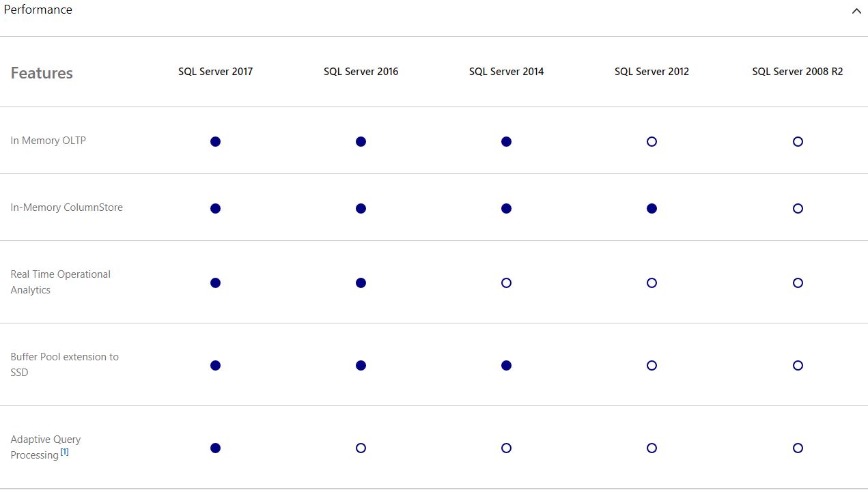The height and width of the screenshot is (490, 868).
Task: Toggle the In-Memory ColumnStore circle for SQL Server 2008 R2
Action: coord(798,208)
